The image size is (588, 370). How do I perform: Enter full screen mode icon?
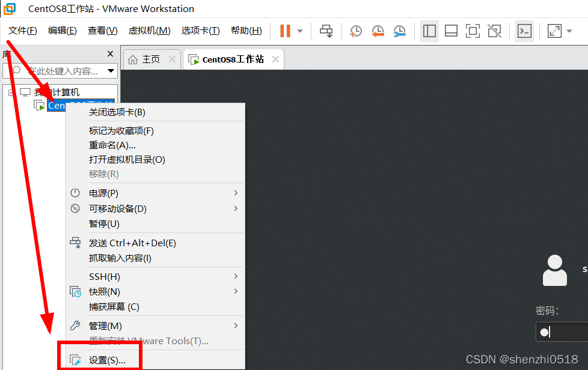point(473,31)
